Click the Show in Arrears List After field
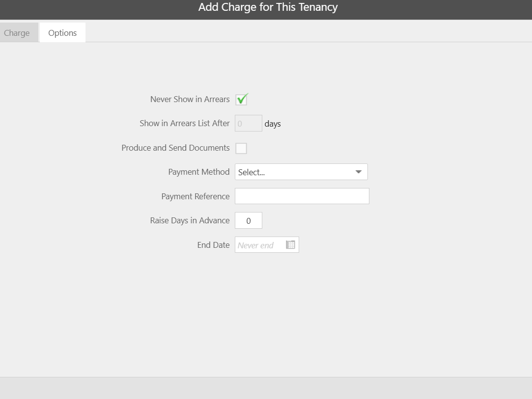Screen dimensions: 532x399 [249, 123]
